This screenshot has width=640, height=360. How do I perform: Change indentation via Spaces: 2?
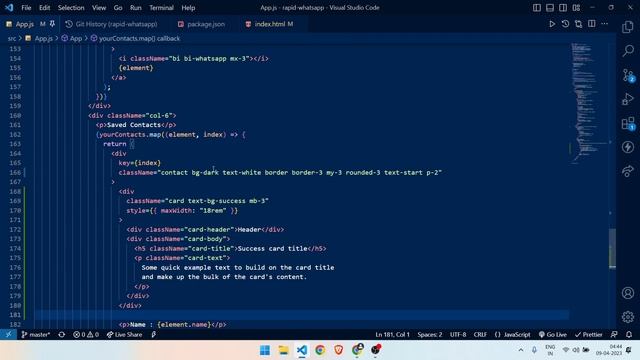pos(429,334)
